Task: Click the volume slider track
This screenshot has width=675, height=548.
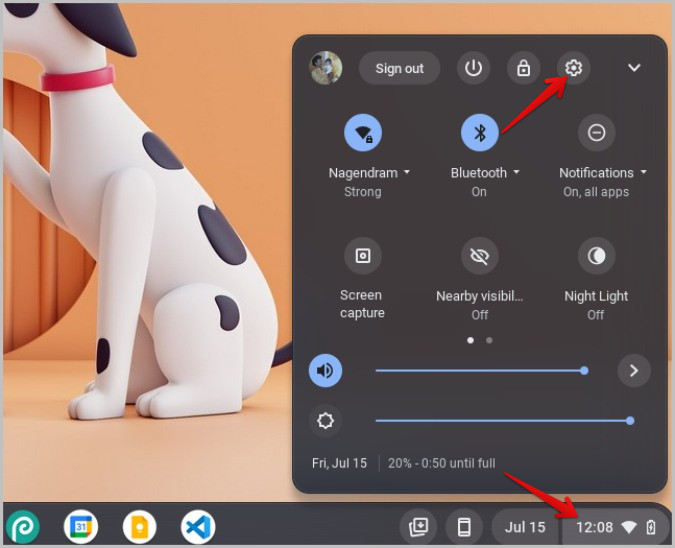Action: tap(480, 370)
